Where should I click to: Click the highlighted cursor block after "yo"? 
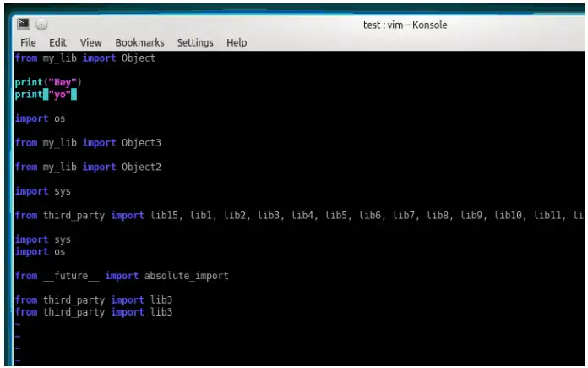73,94
